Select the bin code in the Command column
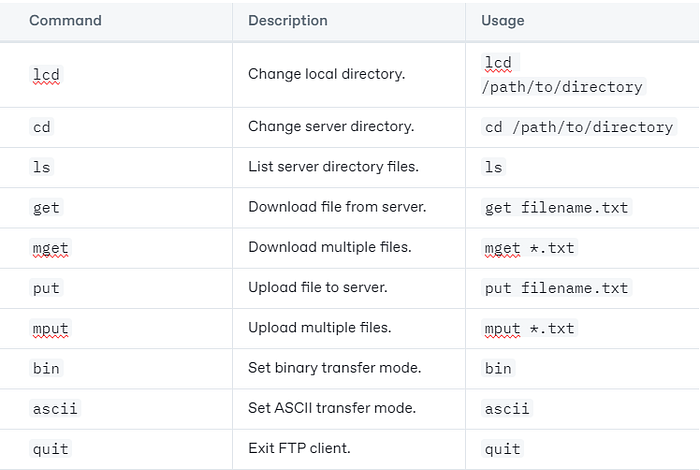Image resolution: width=700 pixels, height=470 pixels. pyautogui.click(x=46, y=368)
